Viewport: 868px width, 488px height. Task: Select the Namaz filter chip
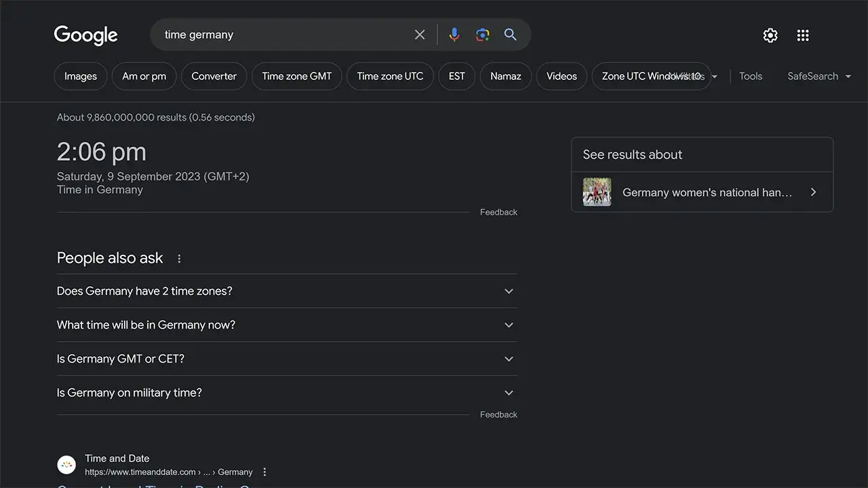pos(506,76)
